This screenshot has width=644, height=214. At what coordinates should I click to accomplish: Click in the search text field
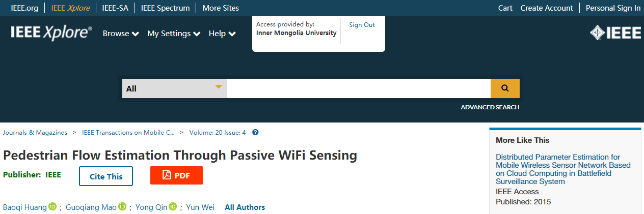[x=359, y=88]
